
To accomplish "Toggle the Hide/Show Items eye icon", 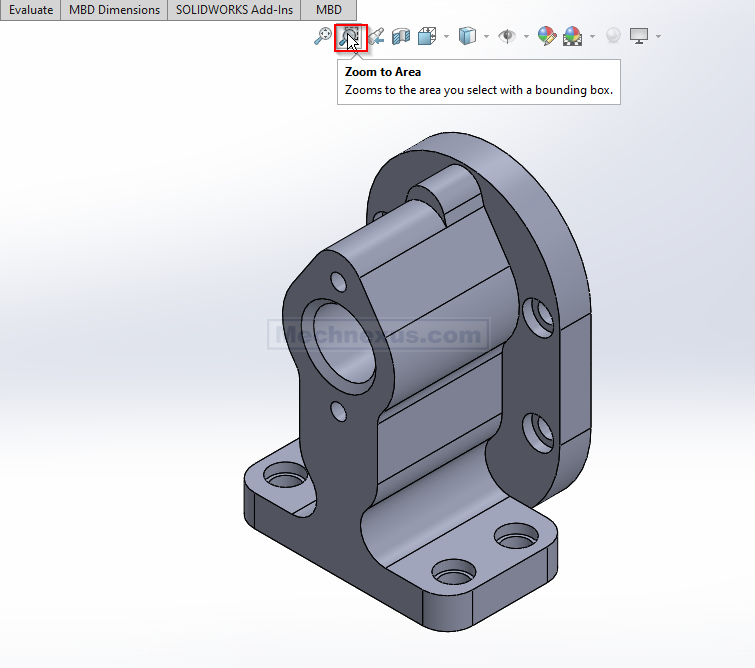I will (508, 37).
